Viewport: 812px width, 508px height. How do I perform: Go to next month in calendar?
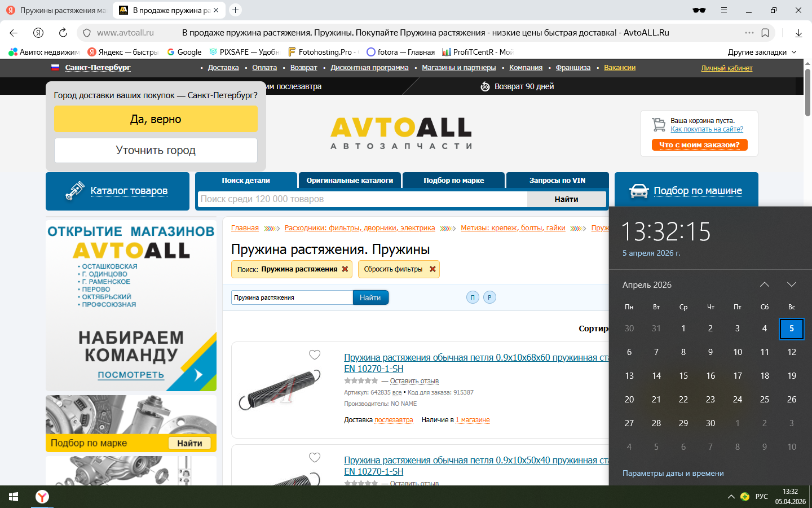click(792, 284)
